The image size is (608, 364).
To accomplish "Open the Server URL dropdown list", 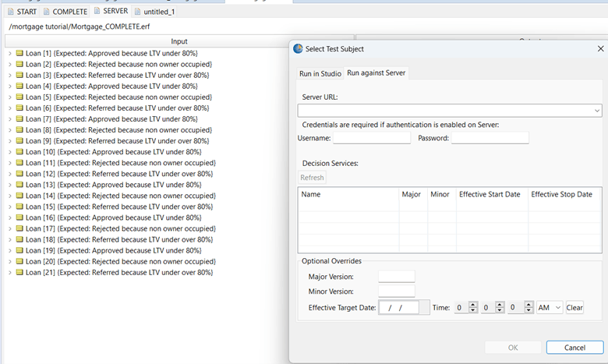I will (596, 111).
